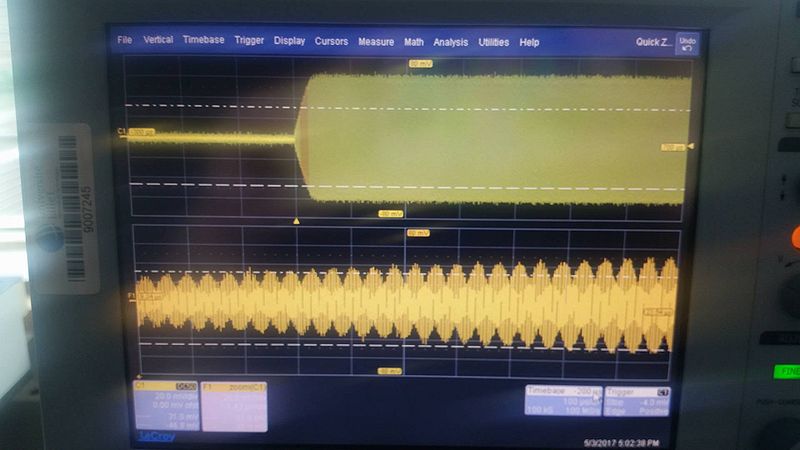Screen dimensions: 800x450
Task: Click the trigger position marker below top grid
Action: [x=296, y=220]
